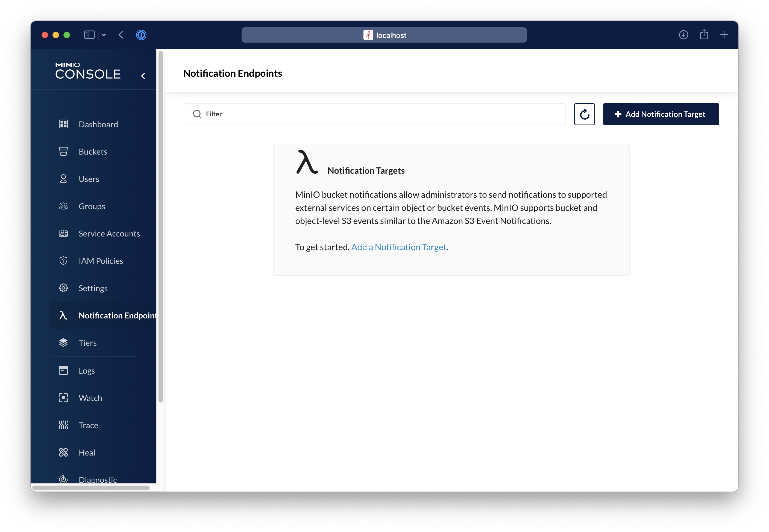Click the Tiers layers icon
Image resolution: width=769 pixels, height=532 pixels.
coord(63,343)
